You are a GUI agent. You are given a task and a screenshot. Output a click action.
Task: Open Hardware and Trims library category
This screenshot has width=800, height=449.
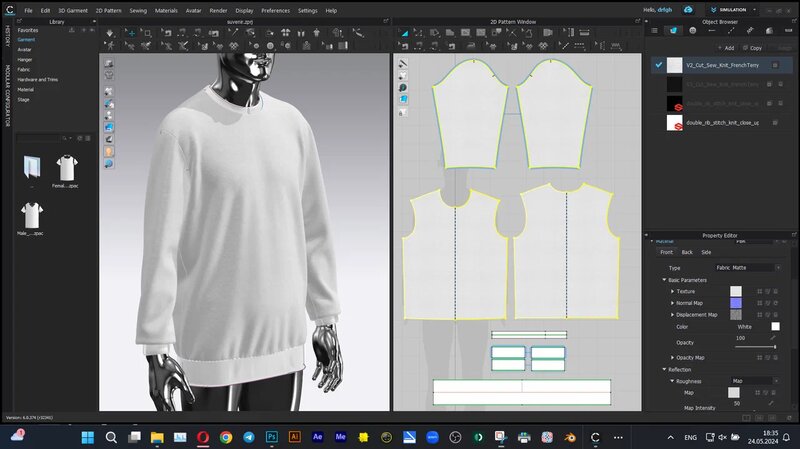point(38,80)
